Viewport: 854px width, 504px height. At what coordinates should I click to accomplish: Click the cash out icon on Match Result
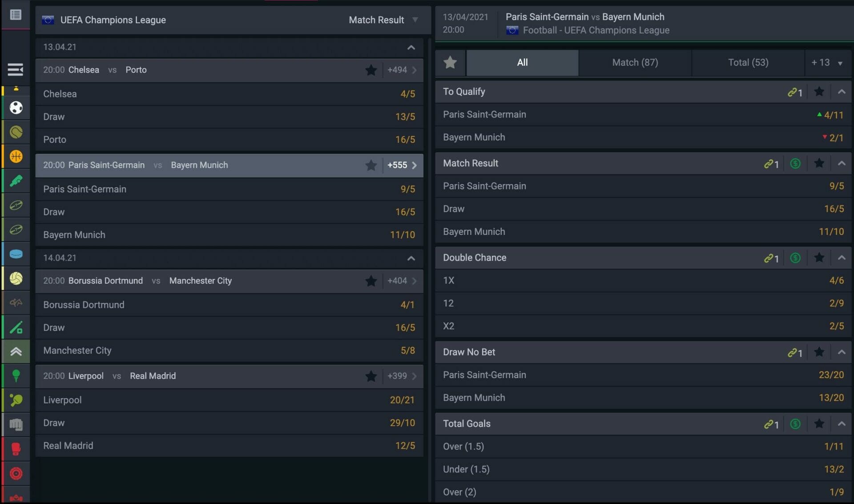[795, 163]
